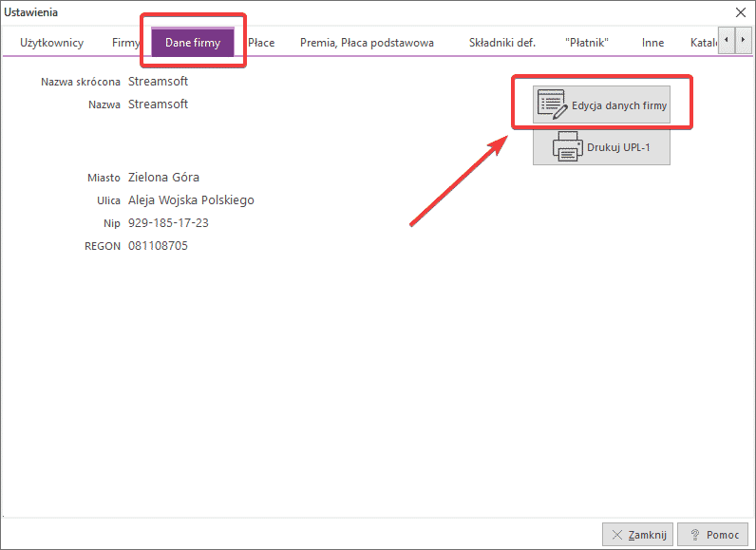Open help with the Pomoc button
This screenshot has height=550, width=756.
713,535
